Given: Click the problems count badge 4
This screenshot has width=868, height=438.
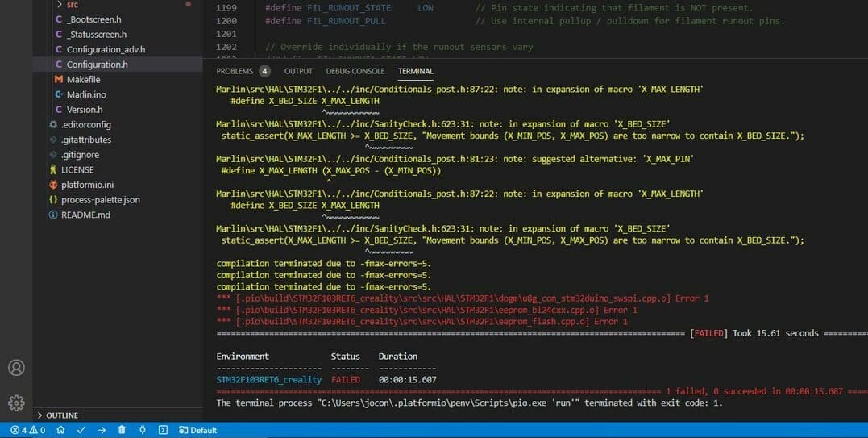Looking at the screenshot, I should coord(264,71).
